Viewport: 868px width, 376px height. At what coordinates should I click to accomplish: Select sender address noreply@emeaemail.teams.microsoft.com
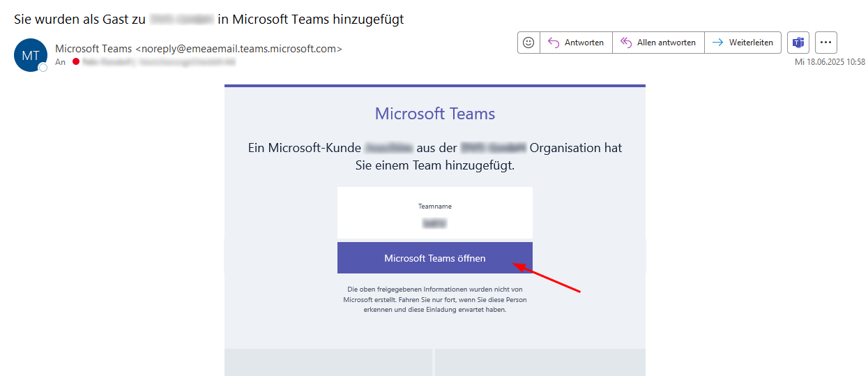[x=238, y=49]
